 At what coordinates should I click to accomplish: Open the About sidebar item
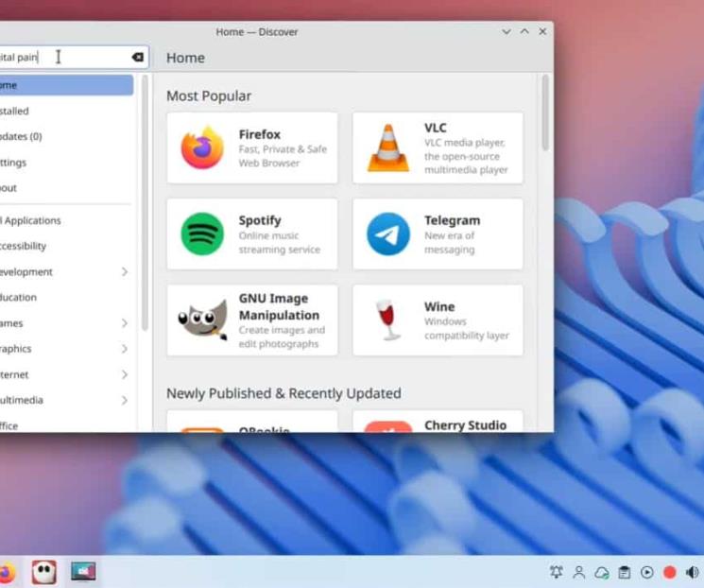66,188
